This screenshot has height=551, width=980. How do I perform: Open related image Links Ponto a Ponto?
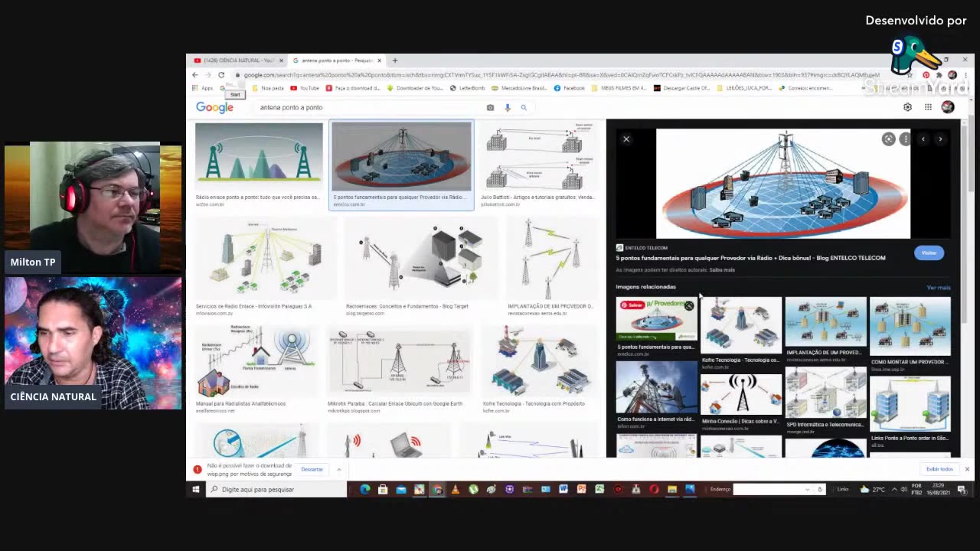[910, 403]
